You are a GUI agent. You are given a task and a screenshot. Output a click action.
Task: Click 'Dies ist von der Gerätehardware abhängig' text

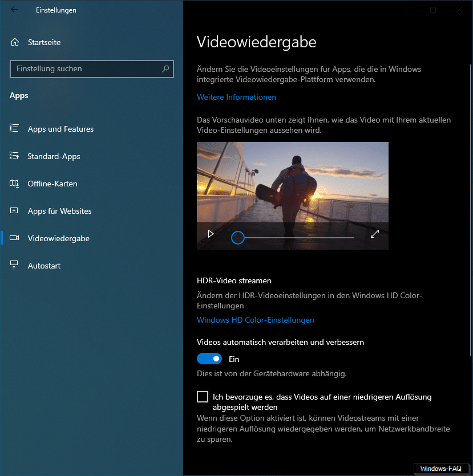[x=272, y=373]
